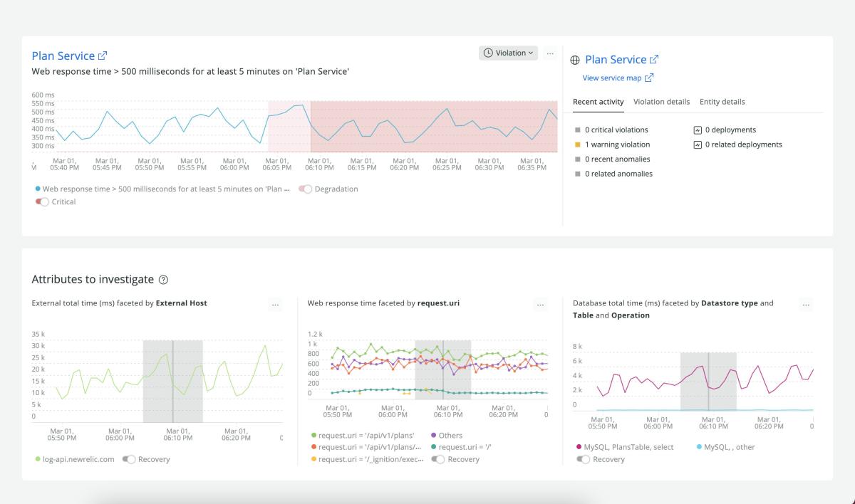The image size is (855, 504).
Task: Open ellipsis menu of request.uri chart
Action: (x=541, y=305)
